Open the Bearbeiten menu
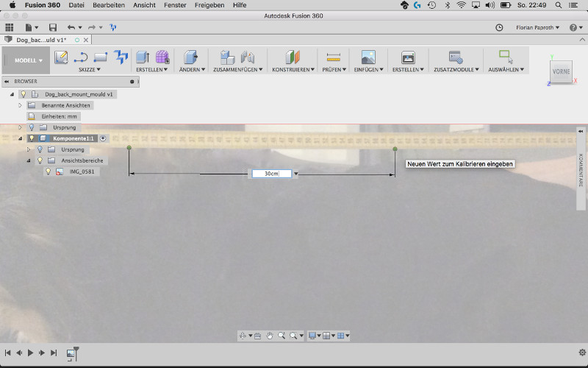The height and width of the screenshot is (368, 588). click(x=108, y=5)
